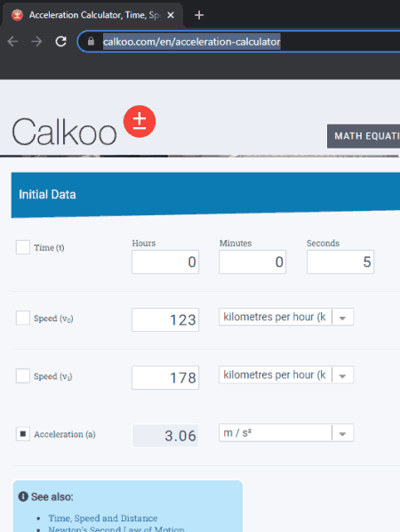Screen dimensions: 400x532
Task: Click the Speed v1 value field 178
Action: (165, 377)
